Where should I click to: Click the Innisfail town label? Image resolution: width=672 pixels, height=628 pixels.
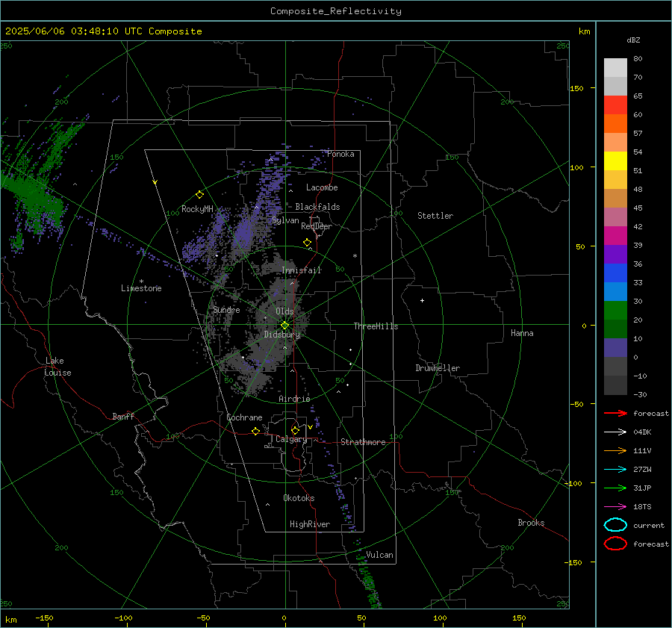coord(301,270)
